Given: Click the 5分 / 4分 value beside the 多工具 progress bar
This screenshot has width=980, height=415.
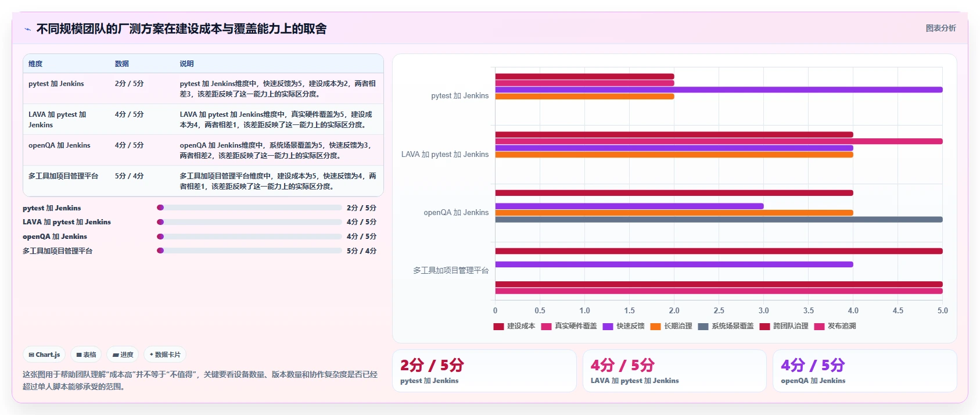Looking at the screenshot, I should pyautogui.click(x=361, y=251).
